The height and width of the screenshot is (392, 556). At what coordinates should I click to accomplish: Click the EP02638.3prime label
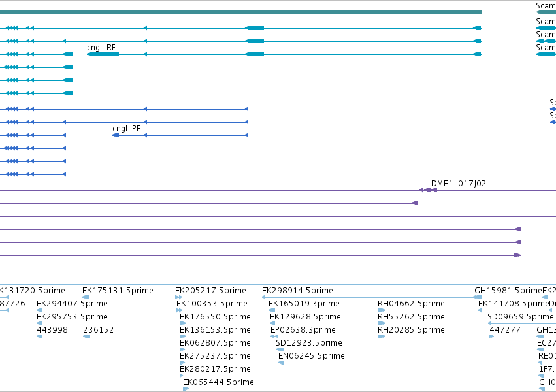tap(303, 330)
